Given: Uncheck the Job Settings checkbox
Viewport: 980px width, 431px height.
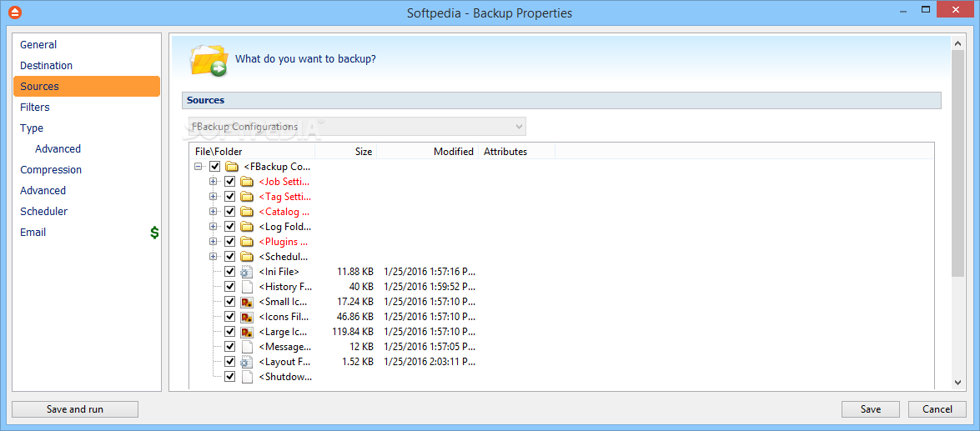Looking at the screenshot, I should click(x=230, y=182).
